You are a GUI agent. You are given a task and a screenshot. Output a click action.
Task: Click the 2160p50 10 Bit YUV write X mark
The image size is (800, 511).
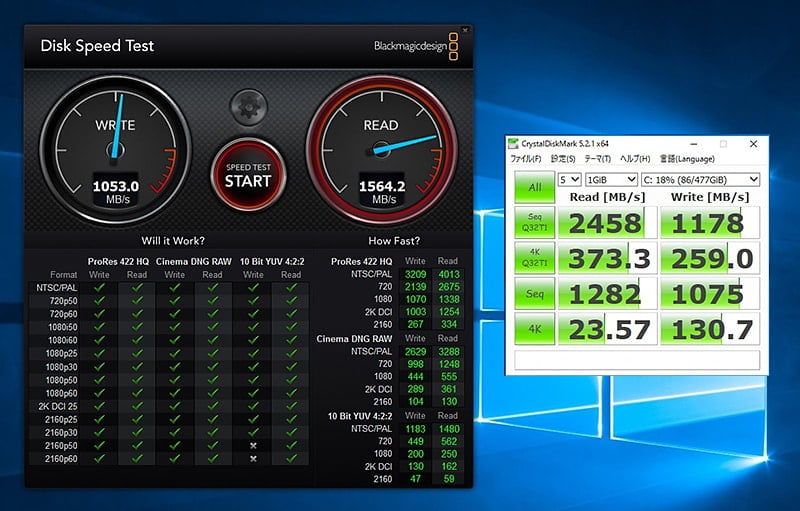click(253, 446)
